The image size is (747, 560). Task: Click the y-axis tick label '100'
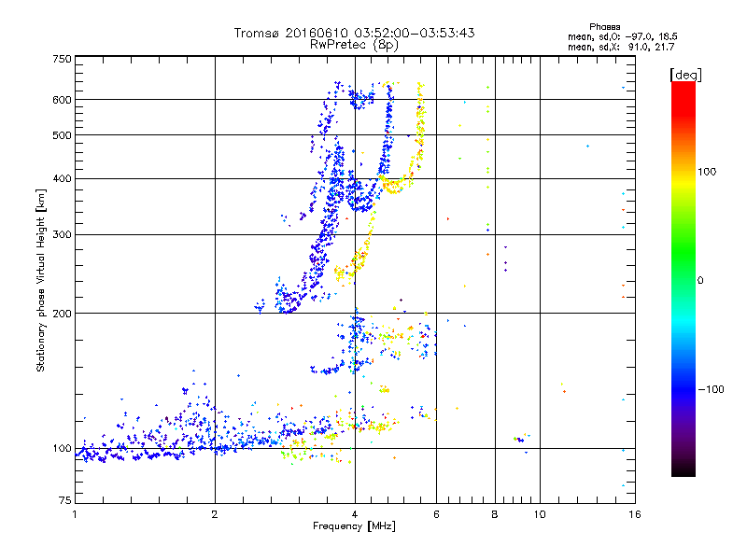[62, 449]
